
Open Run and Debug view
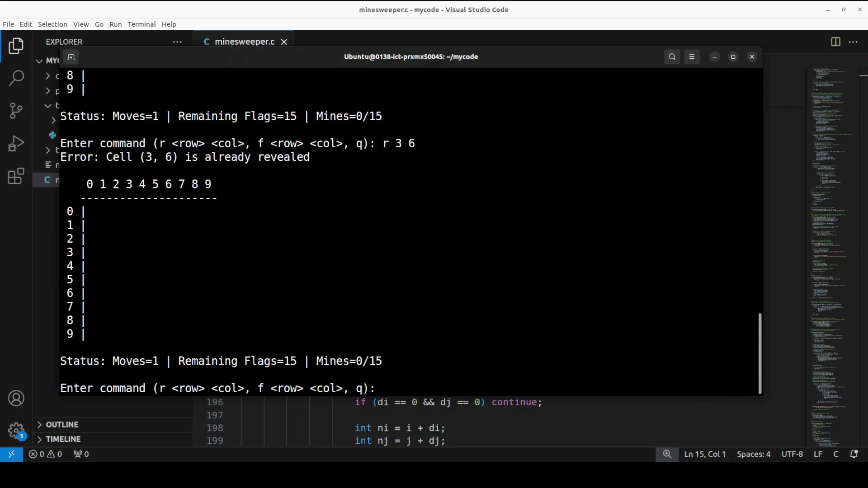pos(16,143)
